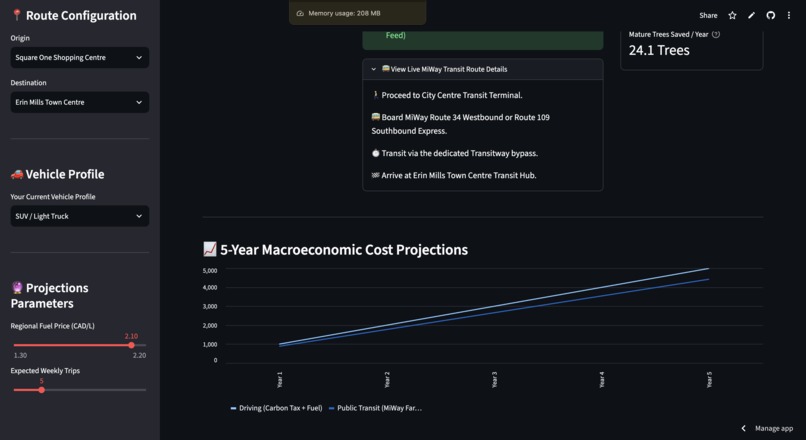Click the Projections Parameters heading
Screen dimensions: 806x440
[49, 296]
